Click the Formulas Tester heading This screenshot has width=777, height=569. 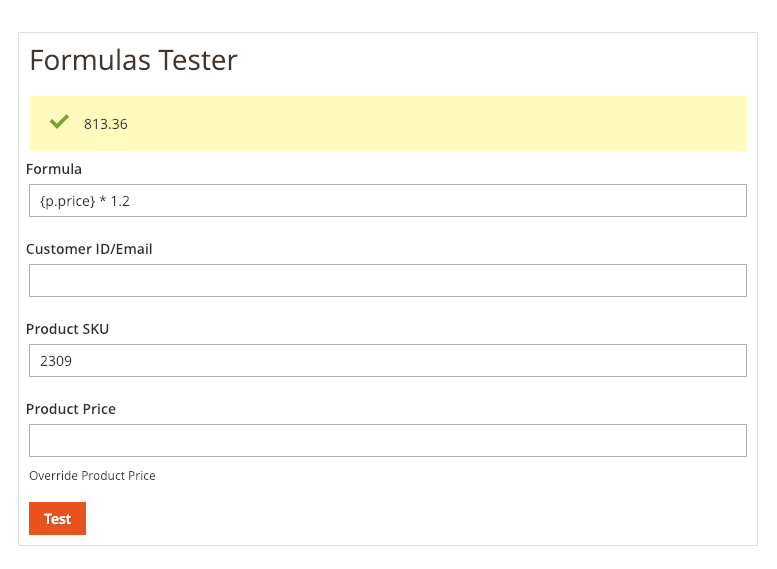point(134,60)
